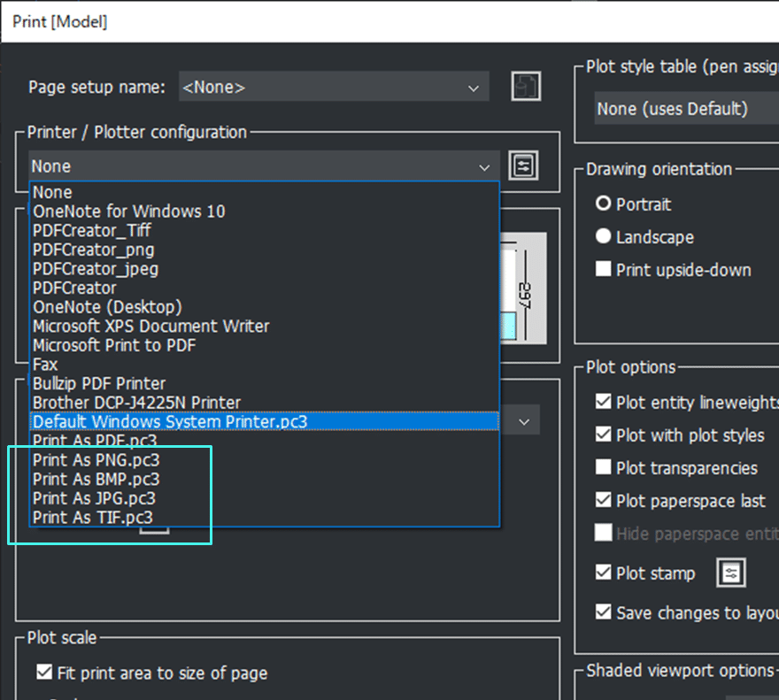Click the paper preview thumbnail

click(x=523, y=288)
